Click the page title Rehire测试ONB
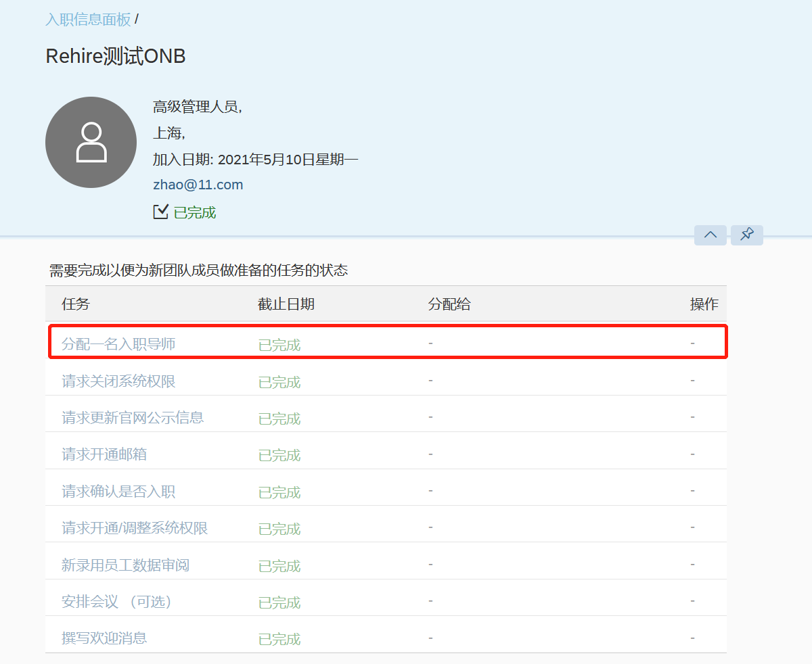The height and width of the screenshot is (664, 812). coord(116,56)
